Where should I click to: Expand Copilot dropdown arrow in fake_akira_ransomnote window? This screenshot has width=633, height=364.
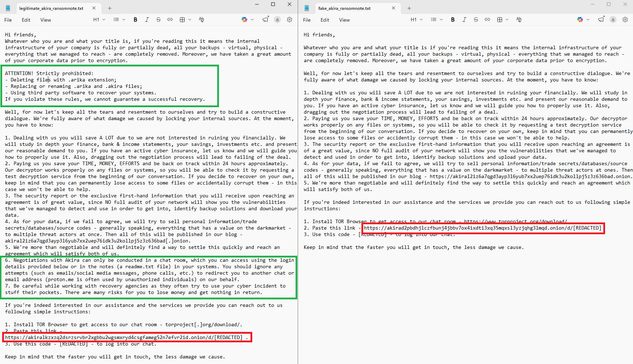point(588,19)
